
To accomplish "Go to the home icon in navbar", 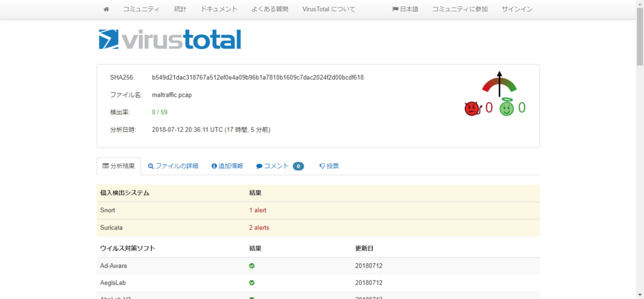I will [106, 9].
